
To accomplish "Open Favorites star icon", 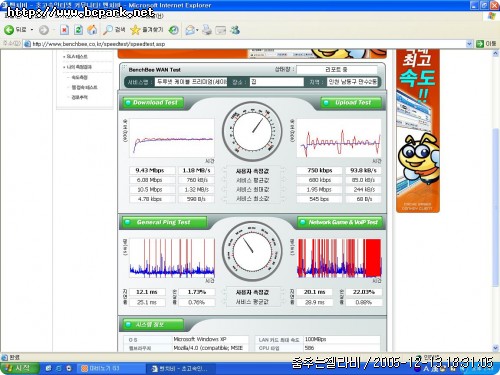I will tap(135, 30).
